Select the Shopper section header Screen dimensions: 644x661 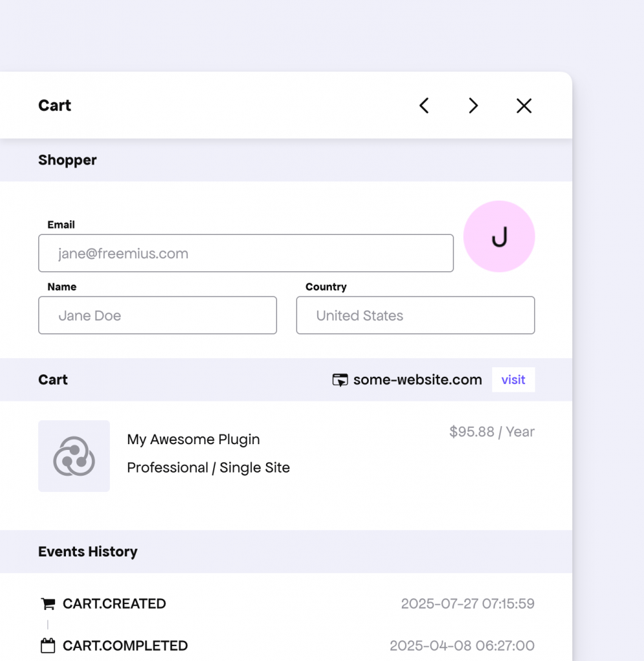coord(67,160)
